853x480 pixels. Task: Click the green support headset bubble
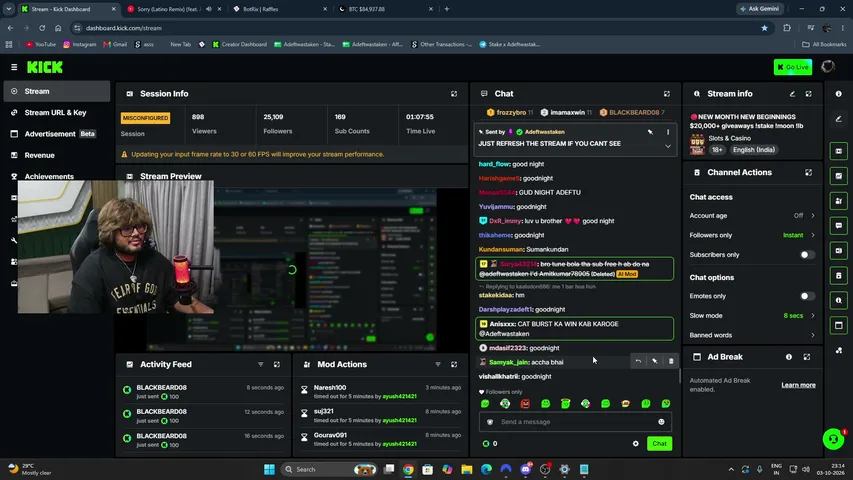pyautogui.click(x=833, y=439)
